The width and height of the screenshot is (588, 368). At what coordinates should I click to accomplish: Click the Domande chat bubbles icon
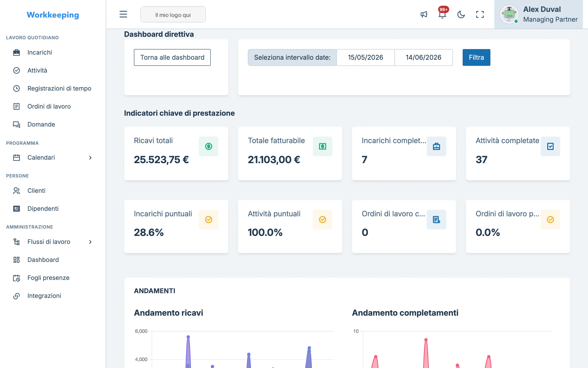pyautogui.click(x=16, y=124)
